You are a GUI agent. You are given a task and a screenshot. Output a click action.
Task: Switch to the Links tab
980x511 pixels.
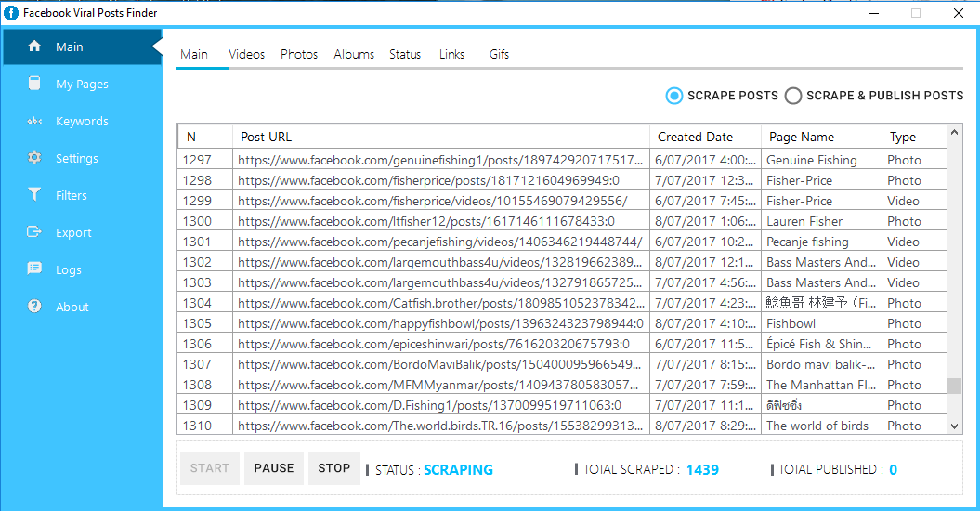click(451, 55)
